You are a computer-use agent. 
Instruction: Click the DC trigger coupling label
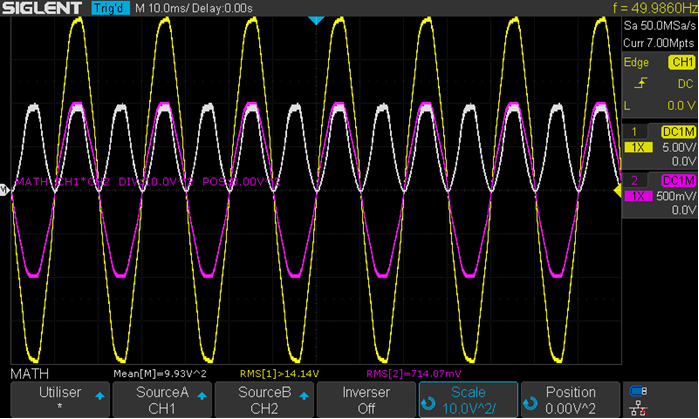pyautogui.click(x=685, y=84)
